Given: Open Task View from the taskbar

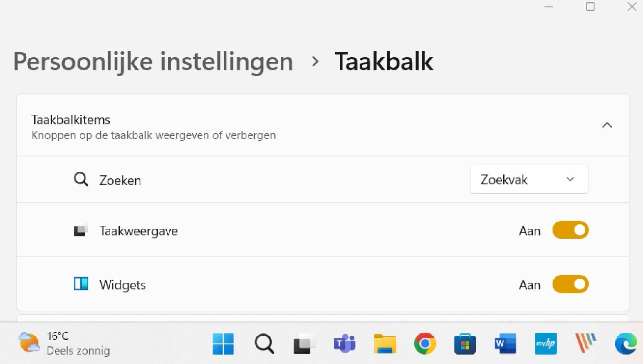Looking at the screenshot, I should (303, 343).
